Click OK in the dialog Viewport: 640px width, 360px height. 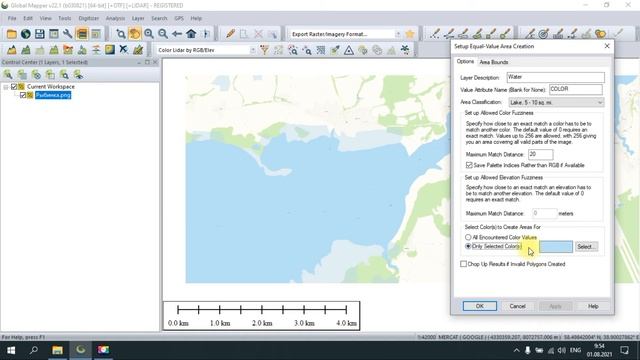[480, 306]
